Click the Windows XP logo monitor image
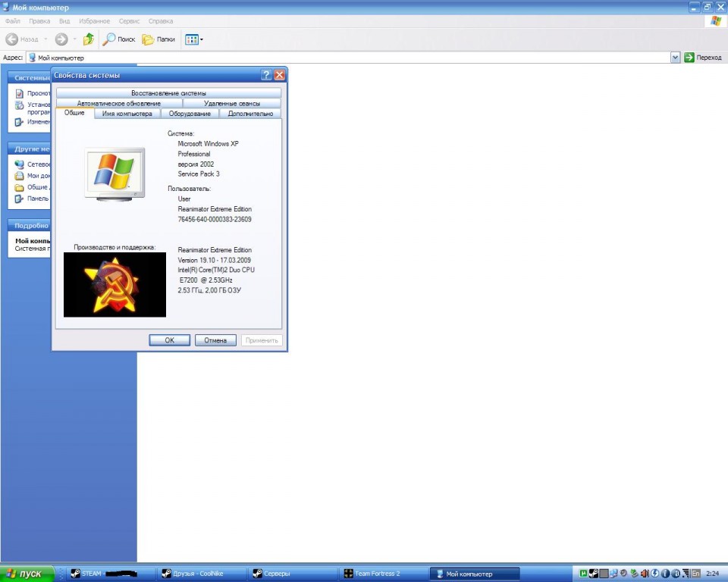 pos(115,174)
